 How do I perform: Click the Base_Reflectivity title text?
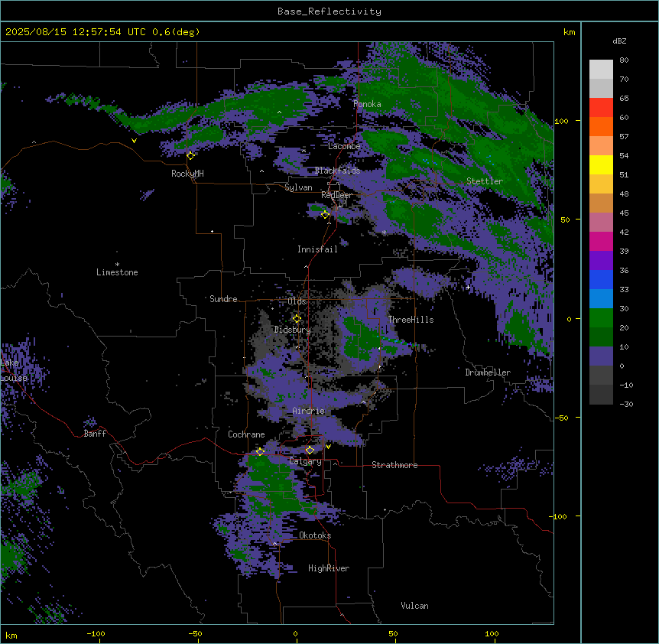[329, 11]
